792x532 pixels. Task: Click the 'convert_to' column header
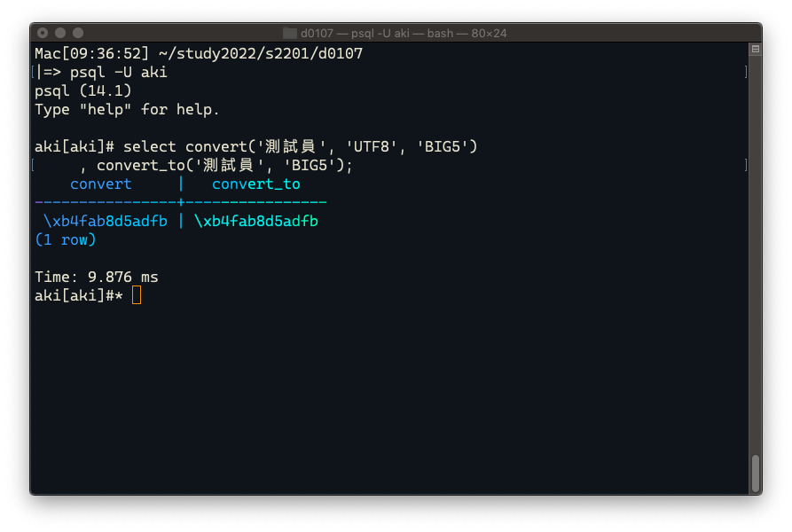click(x=256, y=184)
